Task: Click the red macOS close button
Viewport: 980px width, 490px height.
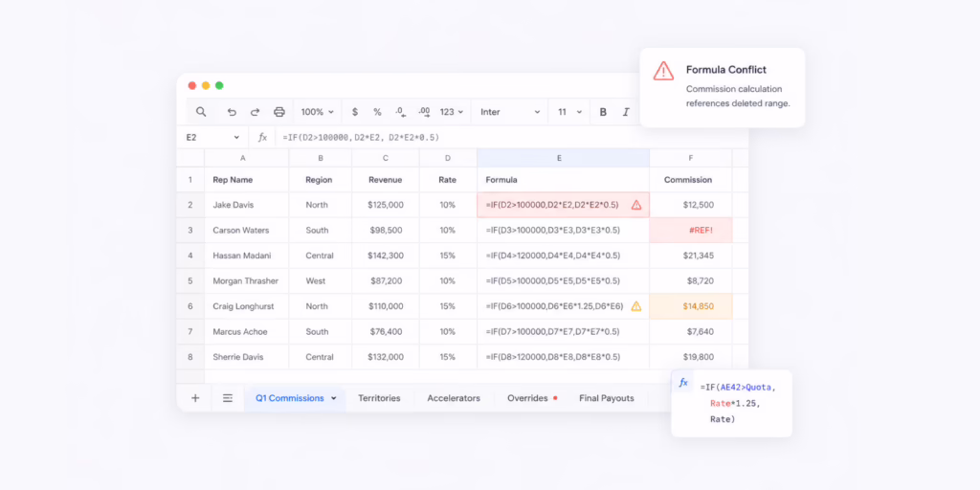Action: pos(191,85)
